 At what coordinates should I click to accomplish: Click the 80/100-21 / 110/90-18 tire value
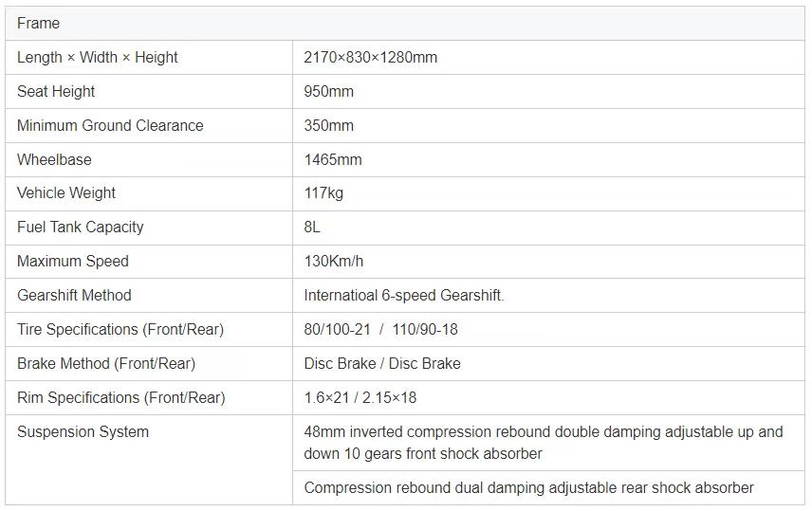pos(380,329)
